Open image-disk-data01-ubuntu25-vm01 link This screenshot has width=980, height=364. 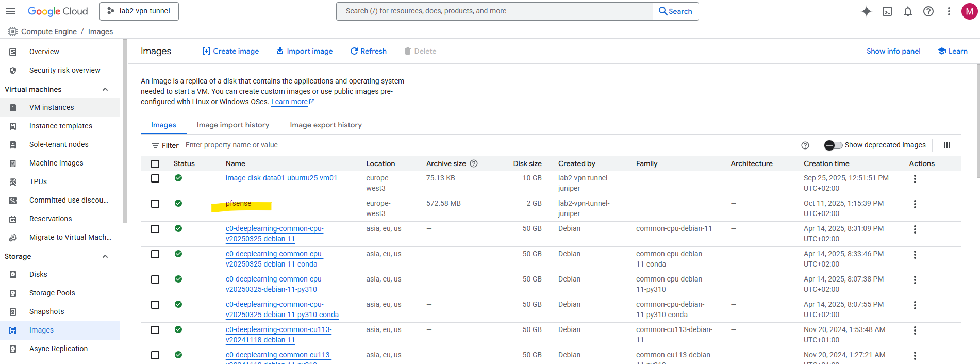tap(281, 178)
